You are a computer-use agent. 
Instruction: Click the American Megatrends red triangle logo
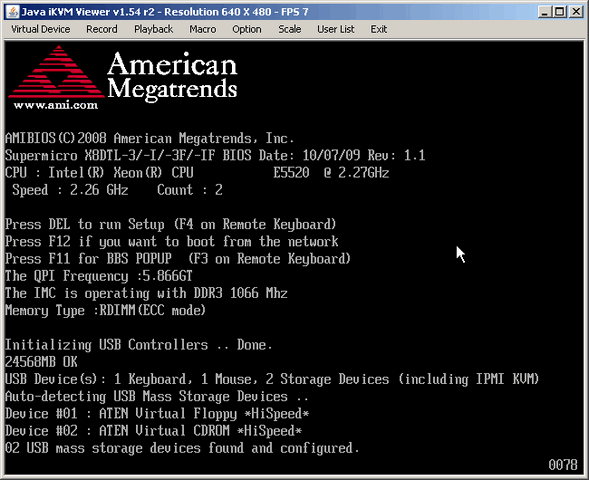tap(56, 72)
